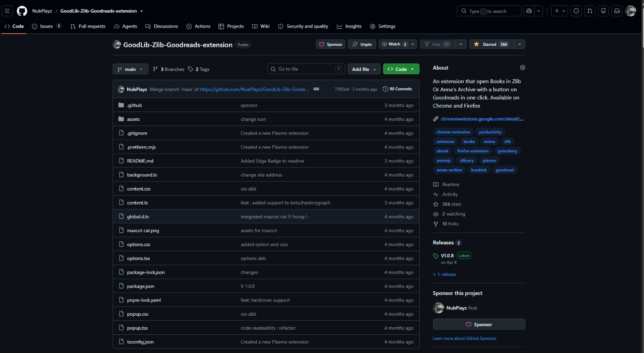This screenshot has height=353, width=644.
Task: Open the repository Settings tab
Action: [x=383, y=26]
